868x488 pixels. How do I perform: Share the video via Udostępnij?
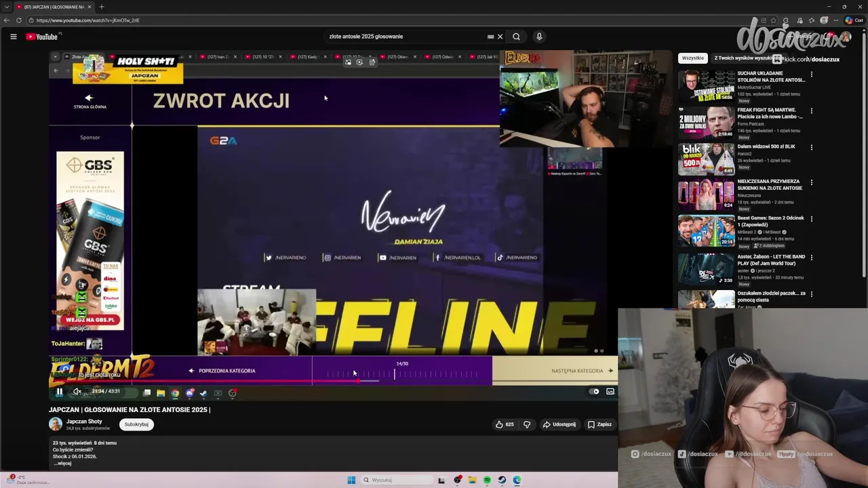[x=559, y=424]
